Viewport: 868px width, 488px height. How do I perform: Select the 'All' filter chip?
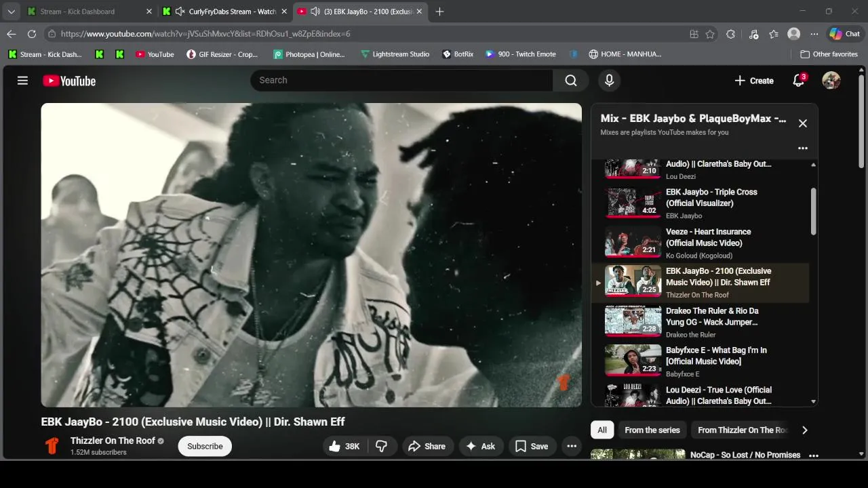point(602,430)
